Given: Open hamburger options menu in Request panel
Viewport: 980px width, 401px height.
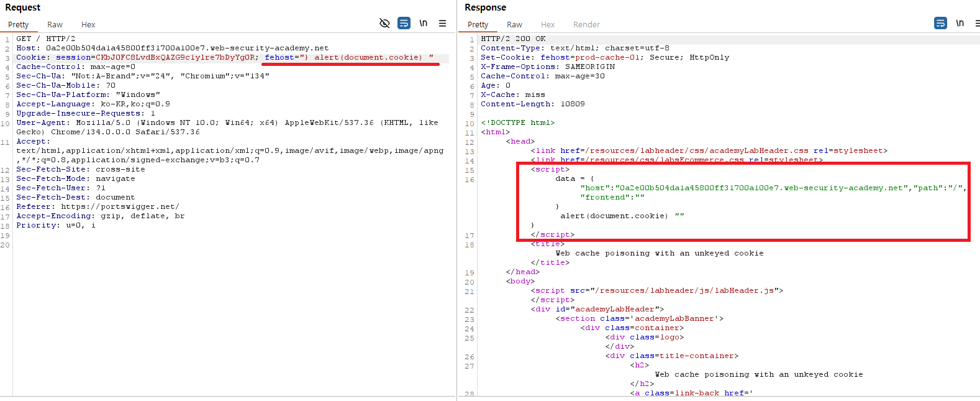Looking at the screenshot, I should coord(443,23).
